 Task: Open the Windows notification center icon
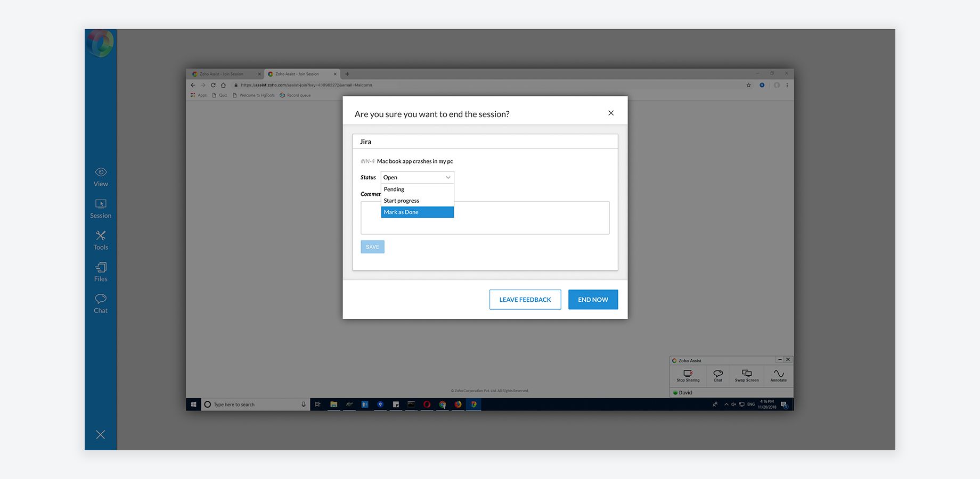(785, 404)
